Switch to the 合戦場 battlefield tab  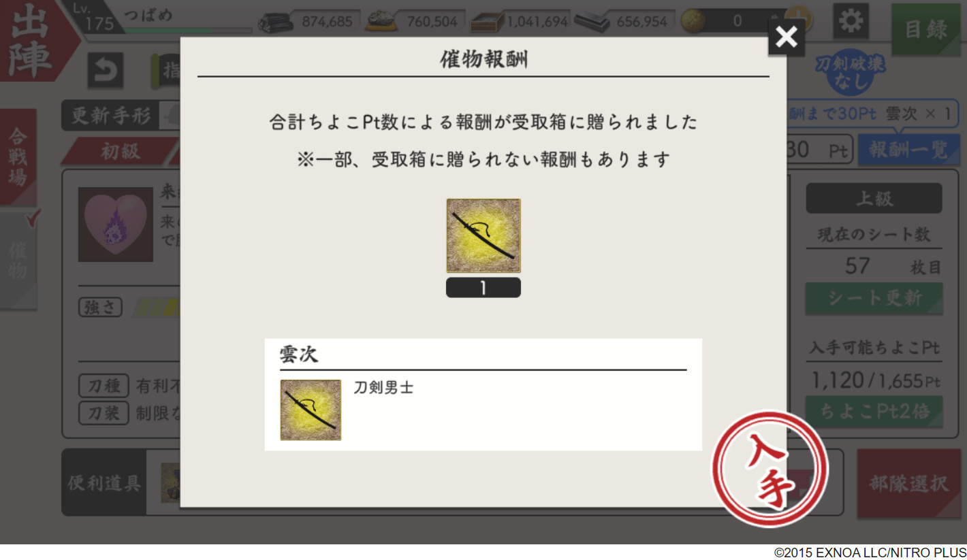(x=18, y=157)
